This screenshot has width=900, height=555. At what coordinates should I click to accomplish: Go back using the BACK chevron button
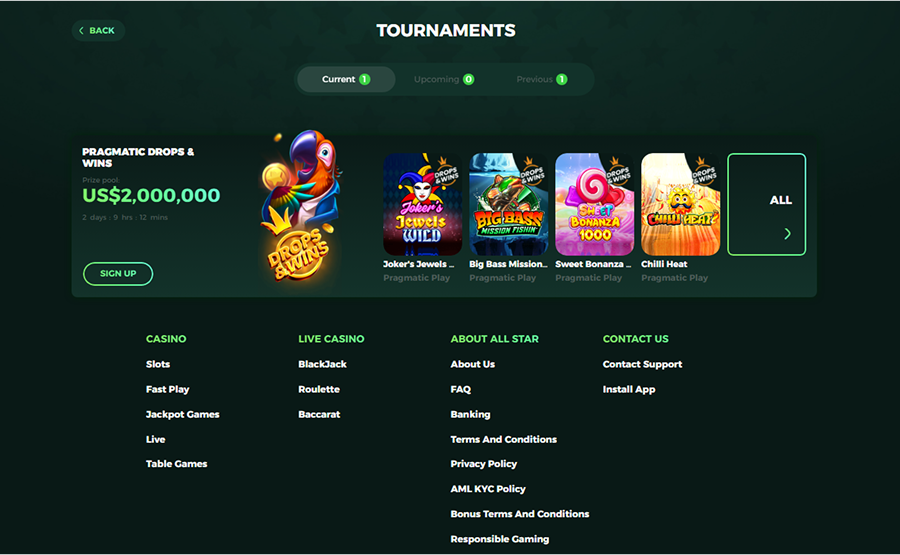98,30
